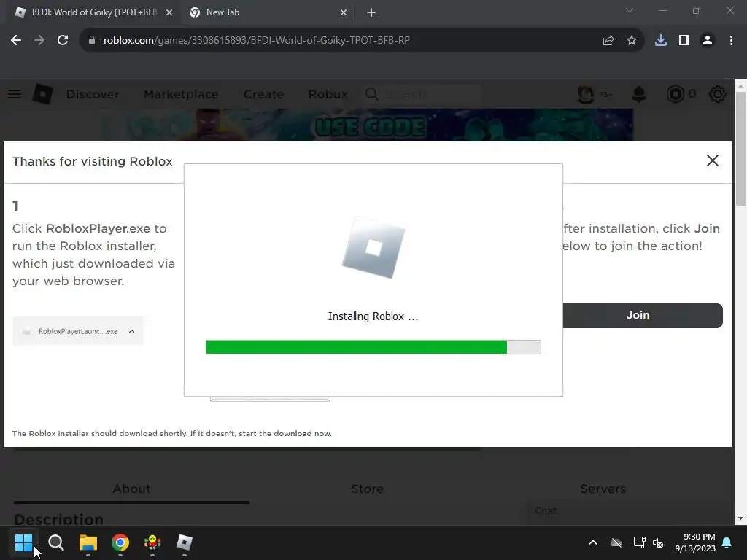Open Roblox notifications bell
747x560 pixels.
pyautogui.click(x=639, y=94)
